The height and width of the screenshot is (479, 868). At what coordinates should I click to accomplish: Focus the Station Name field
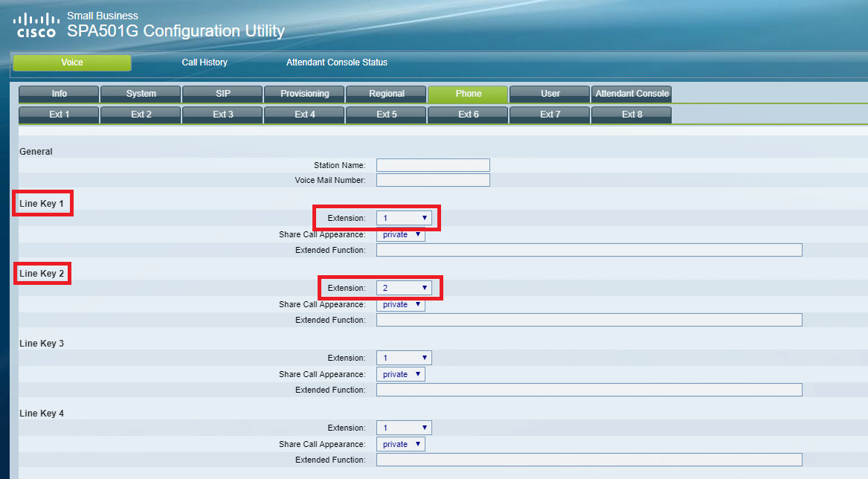coord(433,165)
